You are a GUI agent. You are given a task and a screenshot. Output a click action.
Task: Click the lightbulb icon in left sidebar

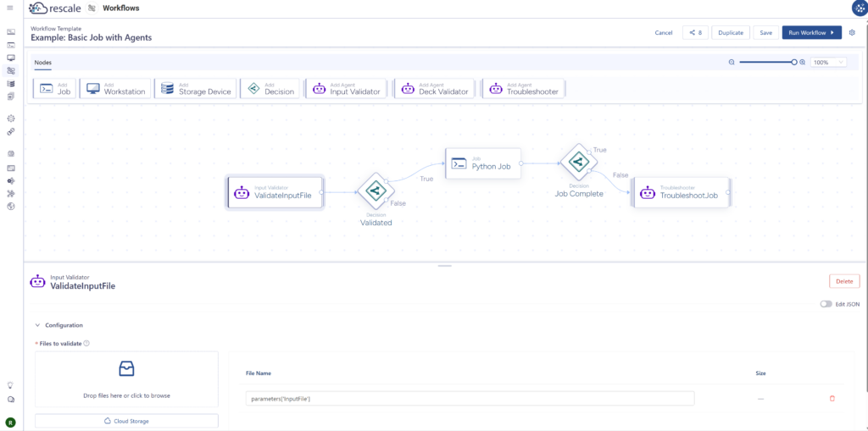(x=10, y=385)
